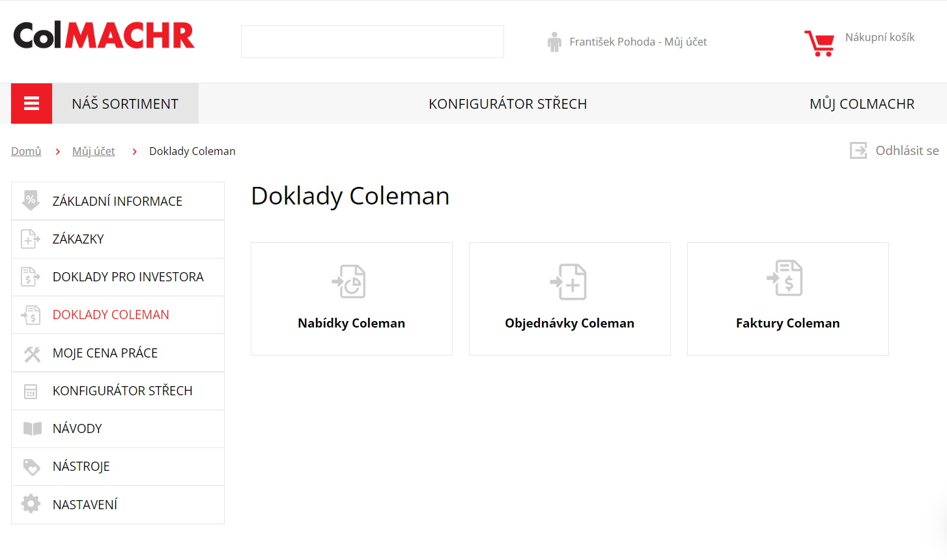947x560 pixels.
Task: Select Zakázky in sidebar
Action: tap(118, 239)
